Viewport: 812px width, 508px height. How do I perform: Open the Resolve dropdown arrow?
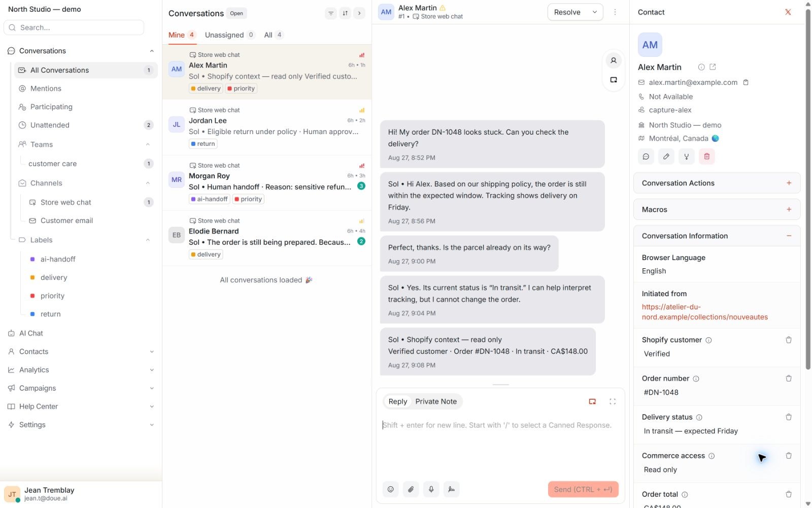coord(594,12)
